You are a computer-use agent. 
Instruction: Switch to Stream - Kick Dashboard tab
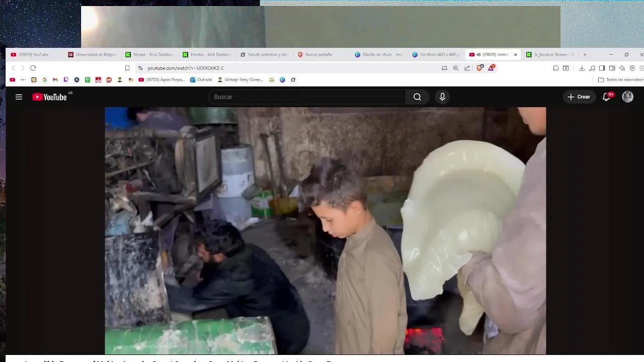pos(150,54)
